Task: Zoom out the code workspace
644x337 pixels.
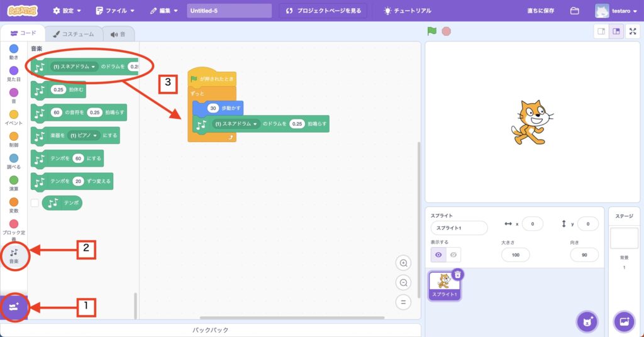Action: pos(403,282)
